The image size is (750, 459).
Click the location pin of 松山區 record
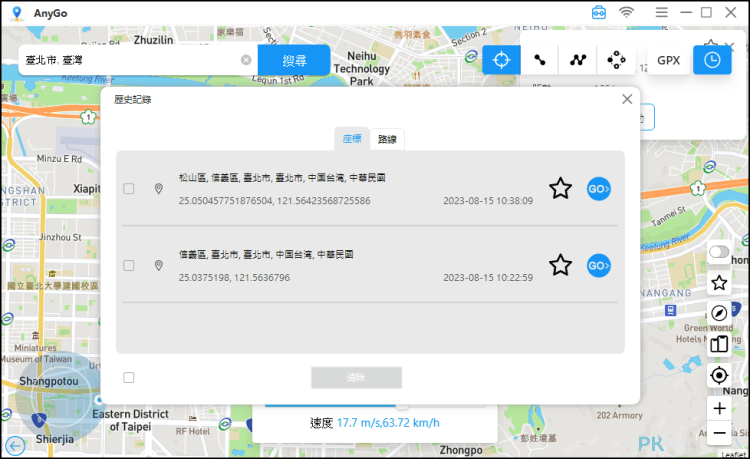159,189
